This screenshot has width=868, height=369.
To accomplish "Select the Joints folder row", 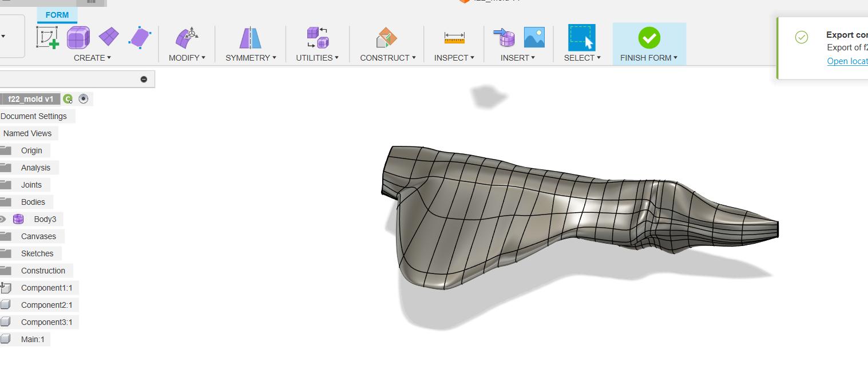I will (x=25, y=185).
